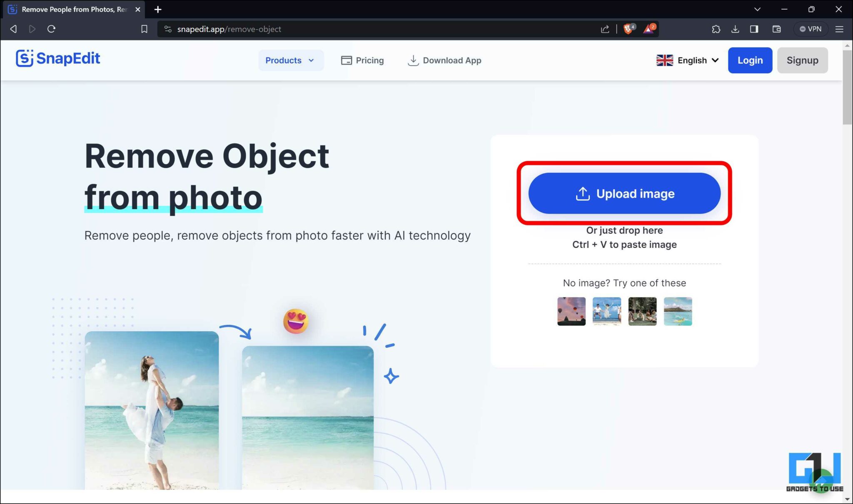The height and width of the screenshot is (504, 853).
Task: Click the bookmark star in the address bar
Action: [x=144, y=29]
